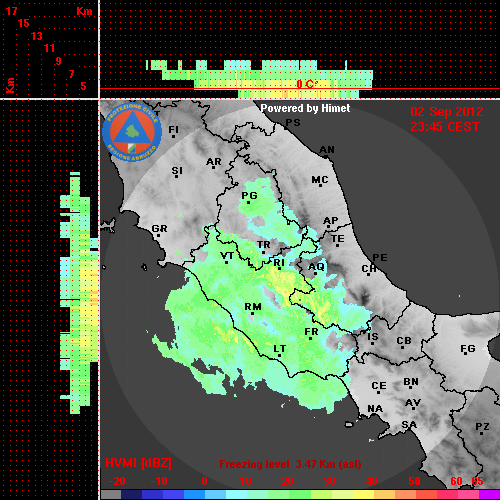Screen dimensions: 500x500
Task: Click the RM city marker
Action: (252, 314)
